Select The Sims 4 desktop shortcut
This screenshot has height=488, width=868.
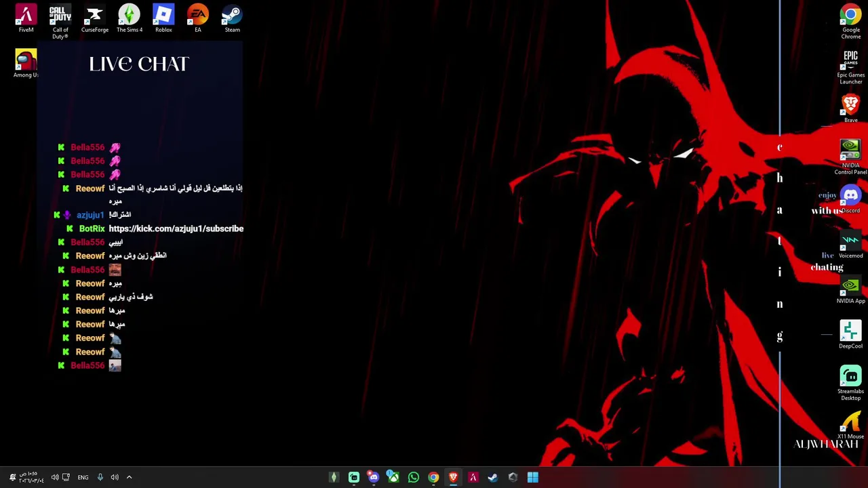[129, 18]
